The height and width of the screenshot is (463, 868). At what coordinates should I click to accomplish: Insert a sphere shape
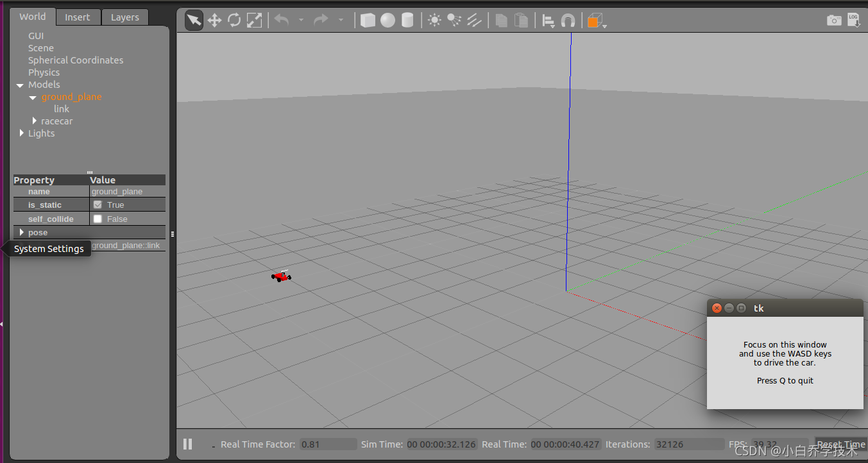click(x=387, y=21)
